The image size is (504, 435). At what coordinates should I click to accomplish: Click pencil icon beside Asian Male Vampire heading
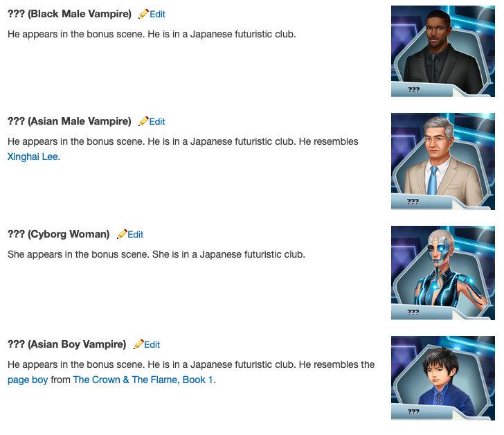click(x=143, y=121)
